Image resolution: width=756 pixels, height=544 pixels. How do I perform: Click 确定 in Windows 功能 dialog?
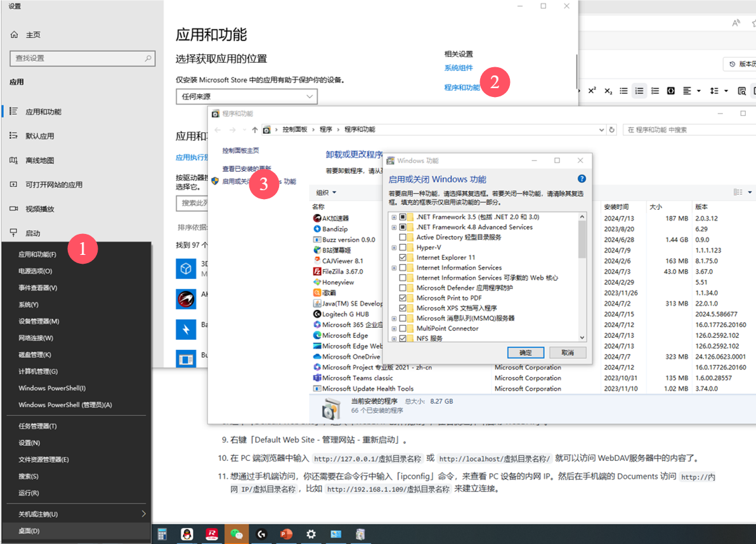click(526, 353)
